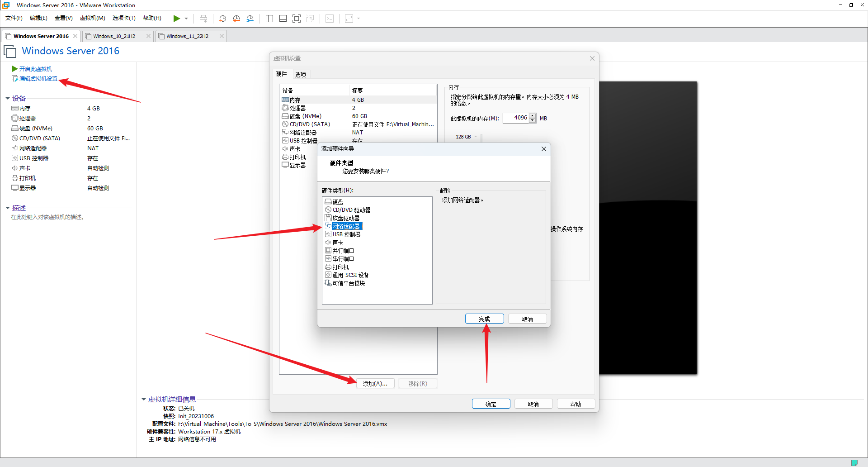
Task: Open the 查看(V) menu
Action: tap(64, 18)
